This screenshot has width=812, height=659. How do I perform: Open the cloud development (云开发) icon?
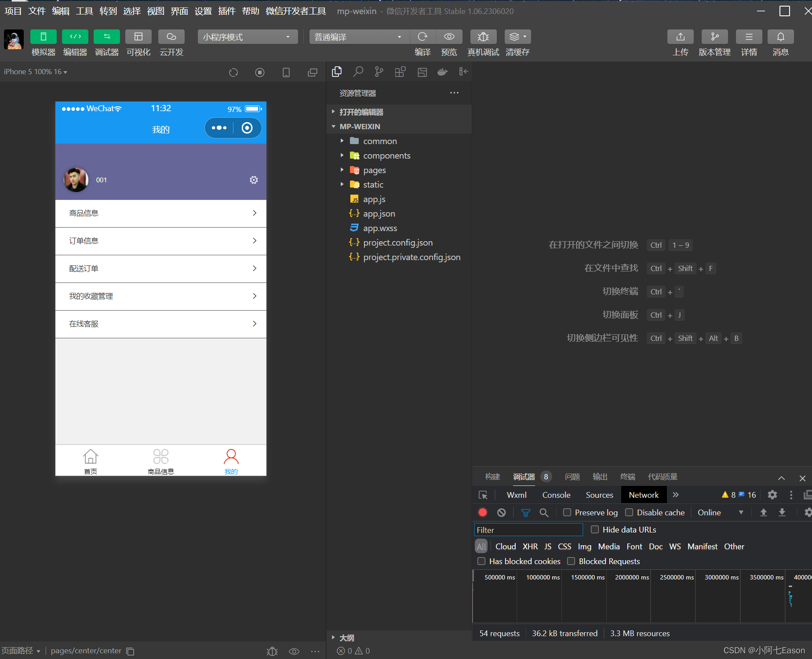(x=171, y=37)
